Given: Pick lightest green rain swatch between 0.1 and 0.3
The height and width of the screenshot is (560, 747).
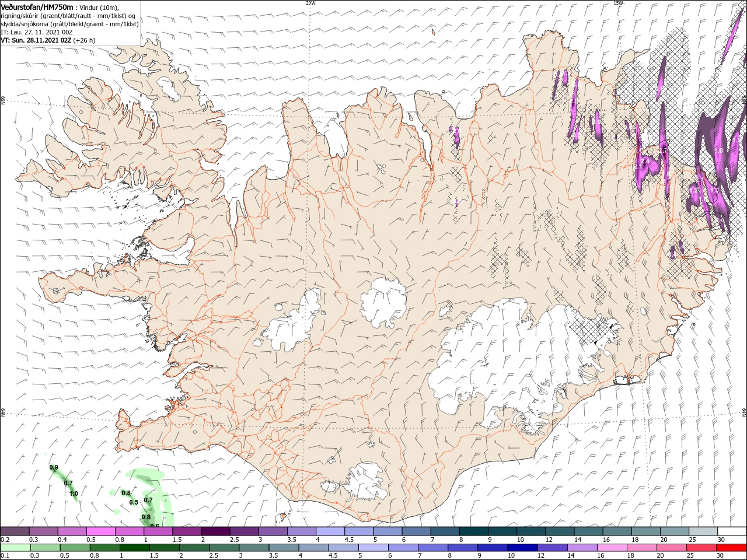Looking at the screenshot, I should [x=16, y=548].
